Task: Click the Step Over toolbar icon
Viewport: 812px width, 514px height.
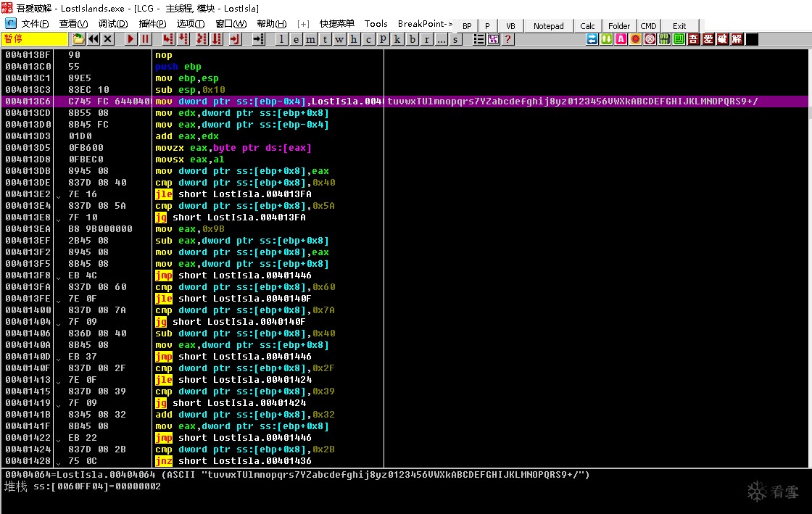Action: click(183, 39)
